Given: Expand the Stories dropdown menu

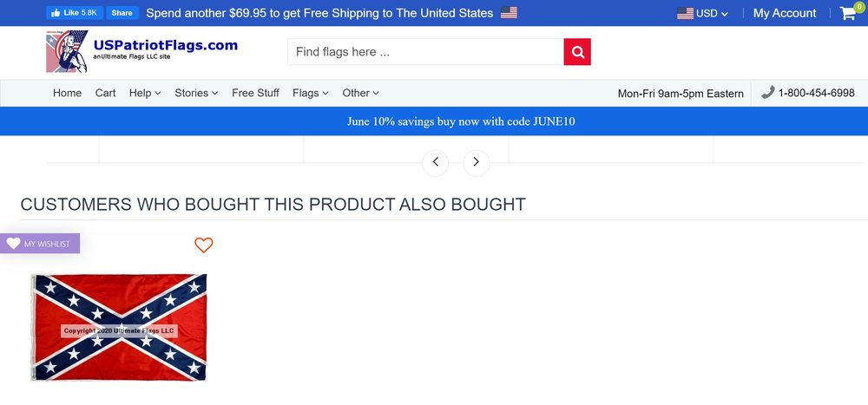Looking at the screenshot, I should (196, 93).
